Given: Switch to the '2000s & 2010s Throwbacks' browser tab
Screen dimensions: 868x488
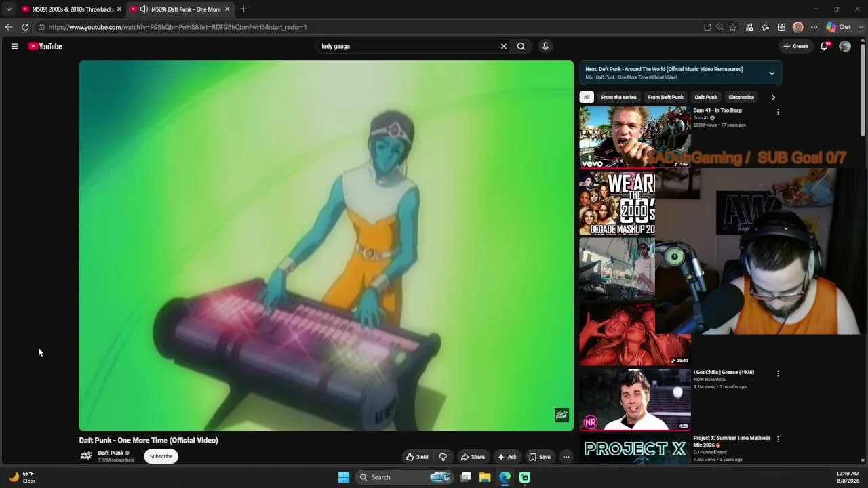Looking at the screenshot, I should (x=68, y=9).
